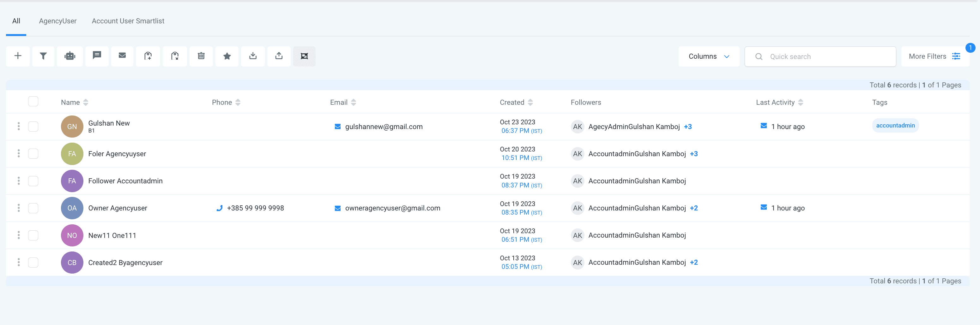This screenshot has width=980, height=325.
Task: Click the More Filters button
Action: click(935, 56)
